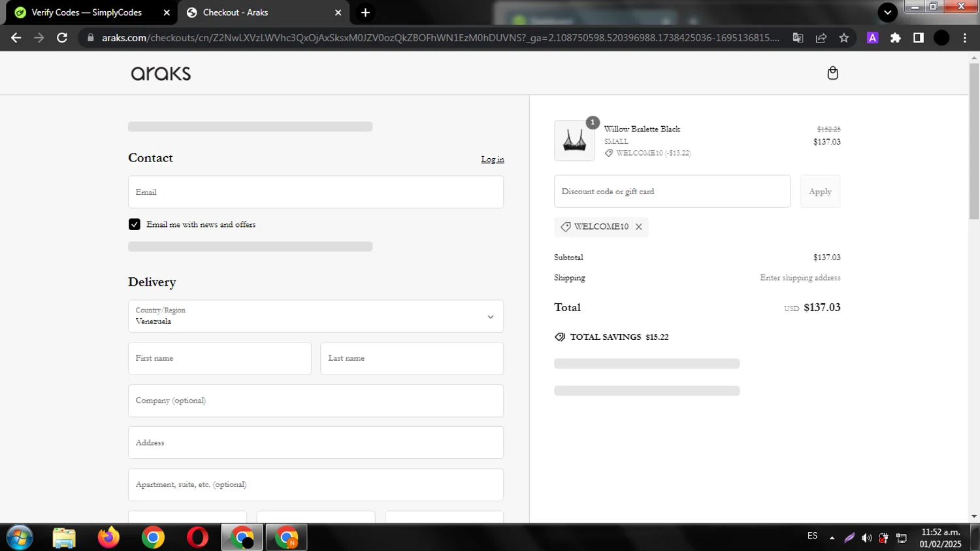This screenshot has height=551, width=980.
Task: Open the Windows Start menu
Action: click(20, 537)
